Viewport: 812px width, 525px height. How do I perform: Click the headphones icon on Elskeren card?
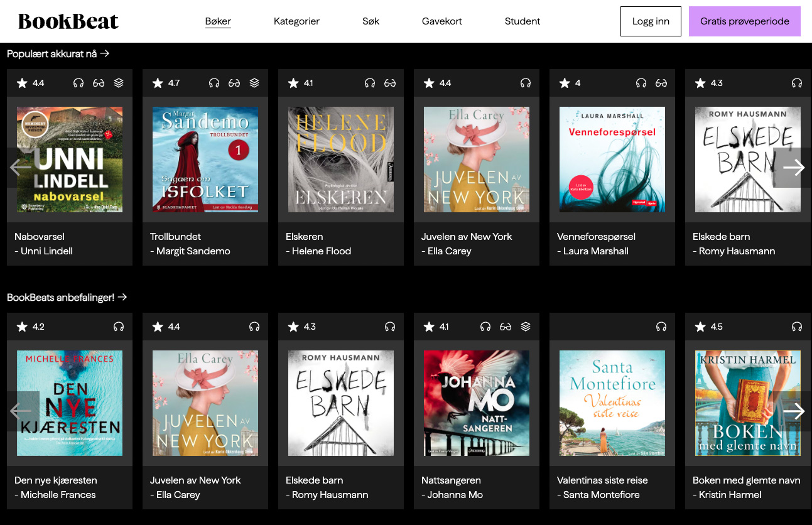coord(370,83)
